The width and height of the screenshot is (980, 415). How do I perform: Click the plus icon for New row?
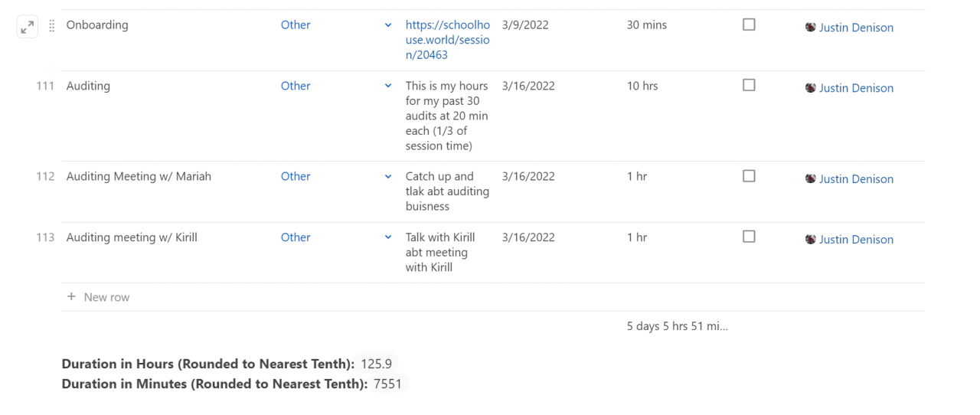click(x=72, y=297)
